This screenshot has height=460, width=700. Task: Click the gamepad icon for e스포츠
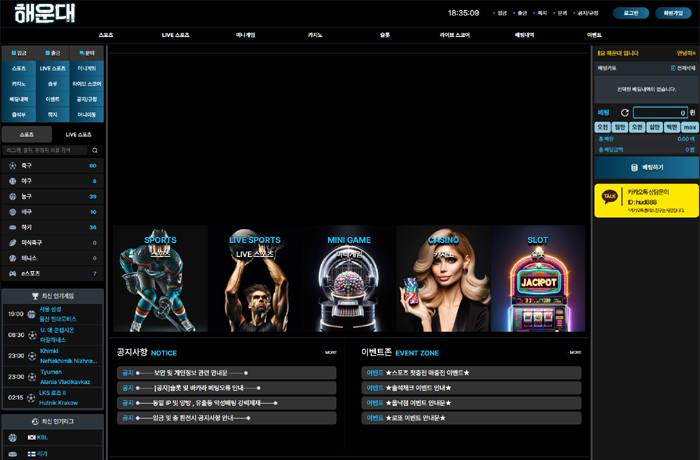[12, 273]
